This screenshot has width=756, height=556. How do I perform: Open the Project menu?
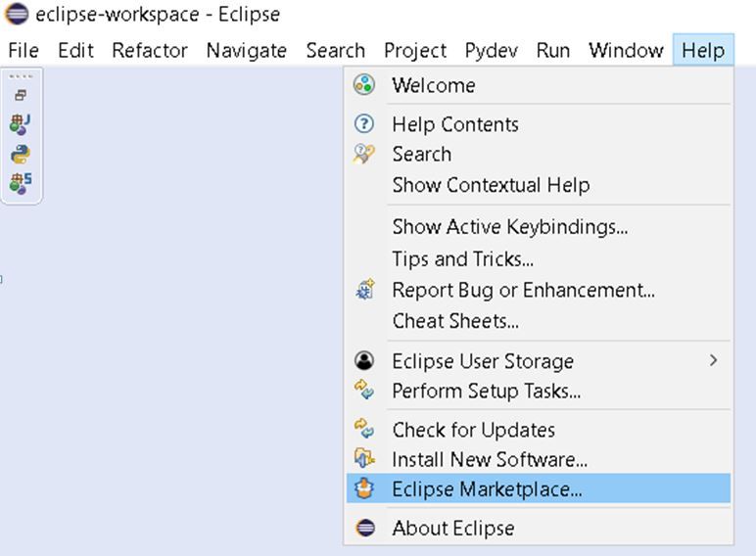coord(415,50)
